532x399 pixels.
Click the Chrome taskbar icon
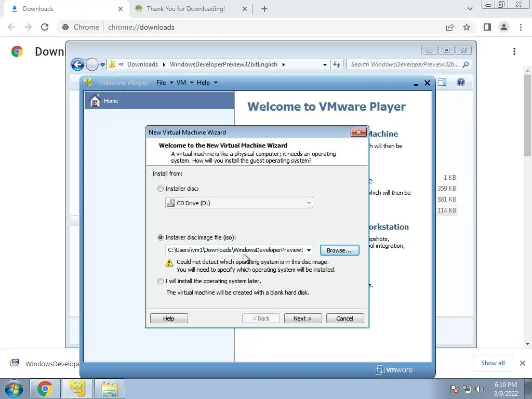(45, 389)
